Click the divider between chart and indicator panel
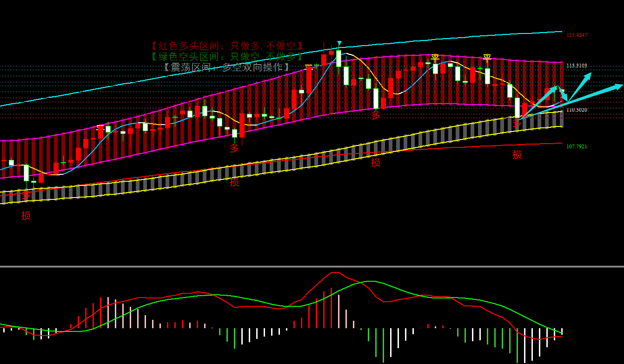 tap(312, 266)
